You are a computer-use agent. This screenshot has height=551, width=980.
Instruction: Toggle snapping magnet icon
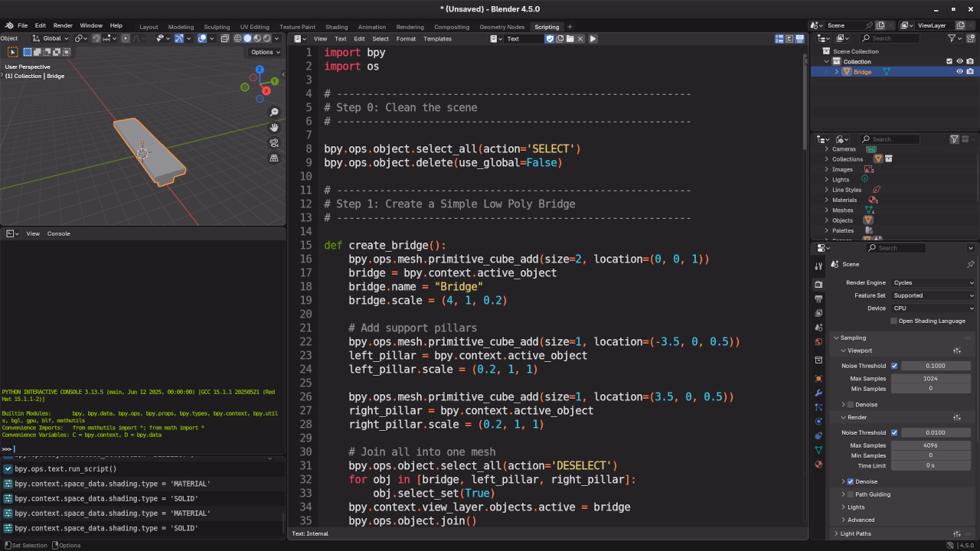click(x=96, y=38)
